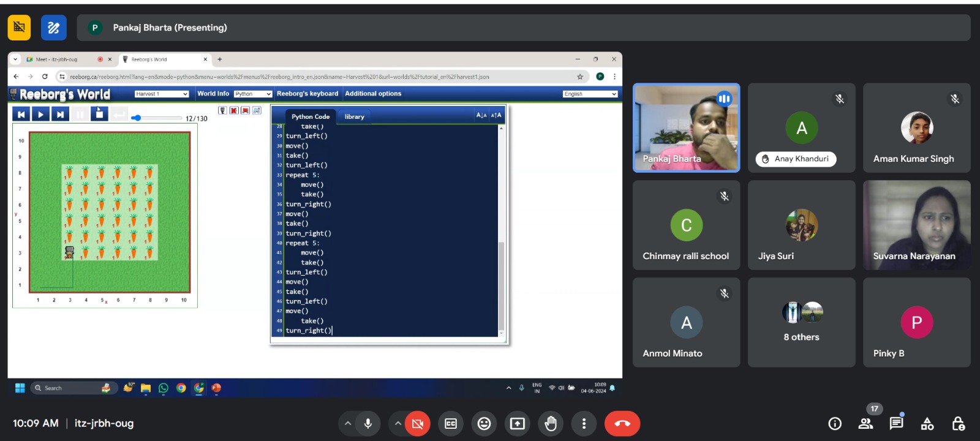The width and height of the screenshot is (980, 441).
Task: Select the Pinky B participant tile
Action: (917, 322)
